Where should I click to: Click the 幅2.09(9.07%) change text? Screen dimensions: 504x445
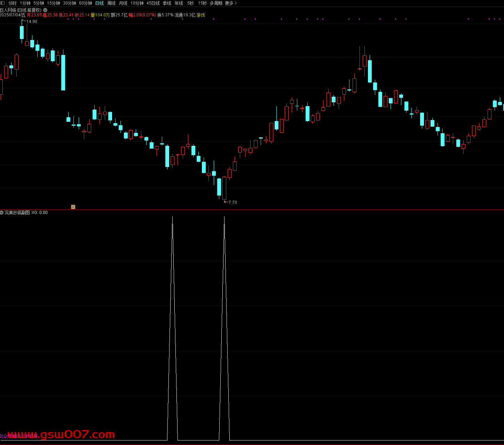(142, 15)
